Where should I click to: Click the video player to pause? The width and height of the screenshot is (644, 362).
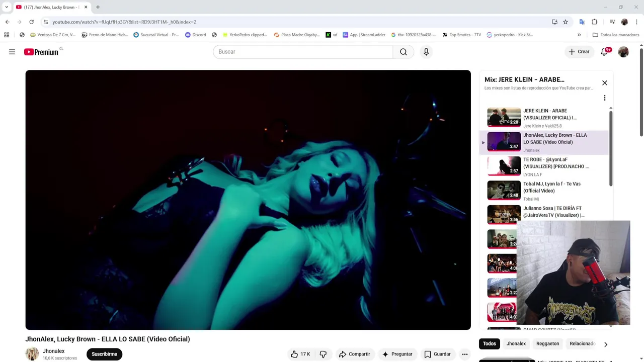[248, 200]
